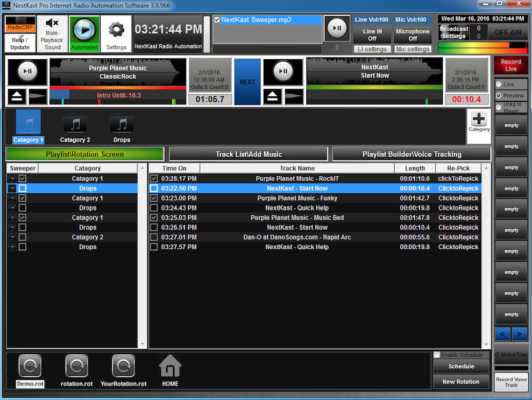This screenshot has width=532, height=400.
Task: Click the Mute Playback Sound icon
Action: pyautogui.click(x=52, y=24)
